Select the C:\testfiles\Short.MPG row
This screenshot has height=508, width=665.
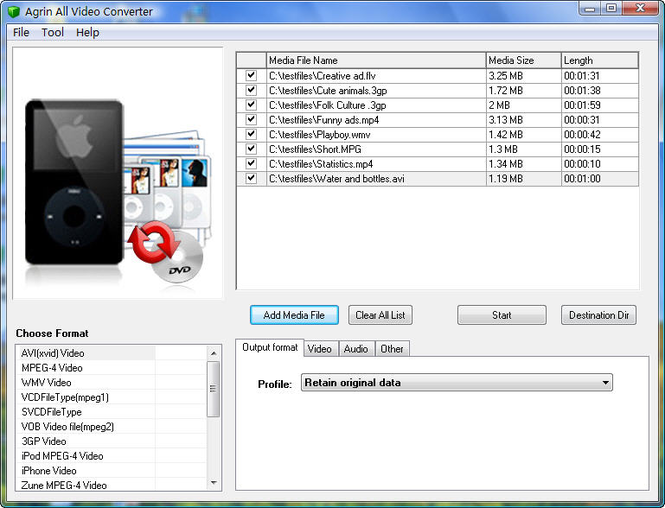pyautogui.click(x=437, y=149)
